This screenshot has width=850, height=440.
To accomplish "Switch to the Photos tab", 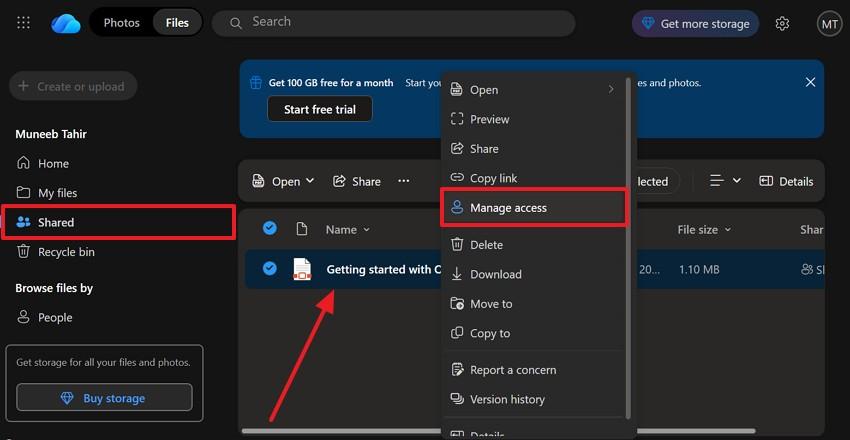I will point(121,23).
